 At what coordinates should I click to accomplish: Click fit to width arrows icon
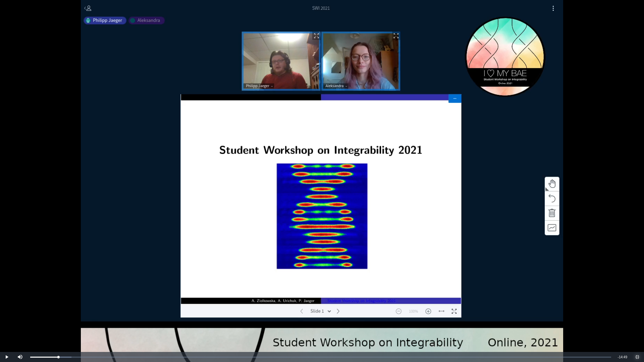[441, 311]
